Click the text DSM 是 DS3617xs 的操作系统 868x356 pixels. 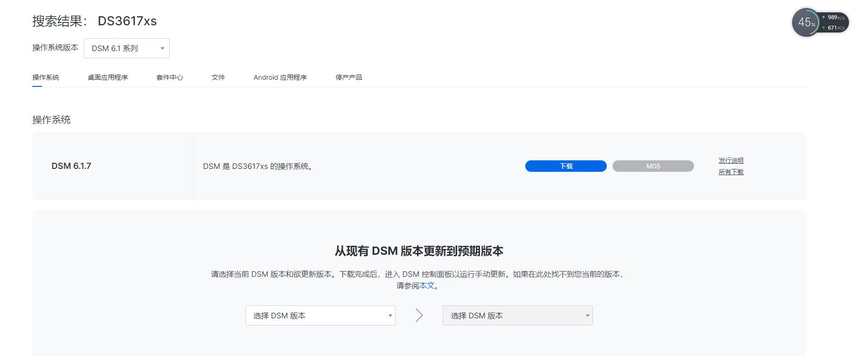(x=258, y=166)
